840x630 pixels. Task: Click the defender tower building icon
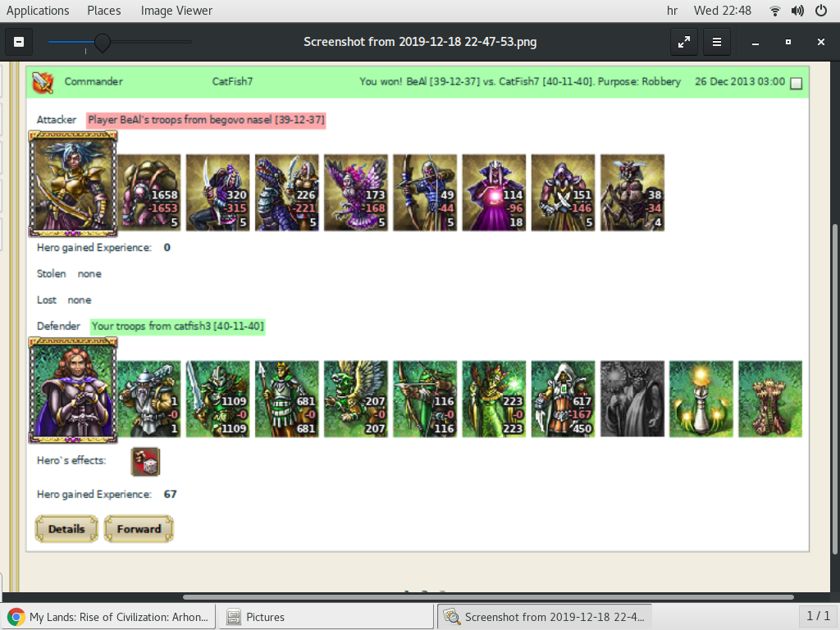click(x=770, y=399)
